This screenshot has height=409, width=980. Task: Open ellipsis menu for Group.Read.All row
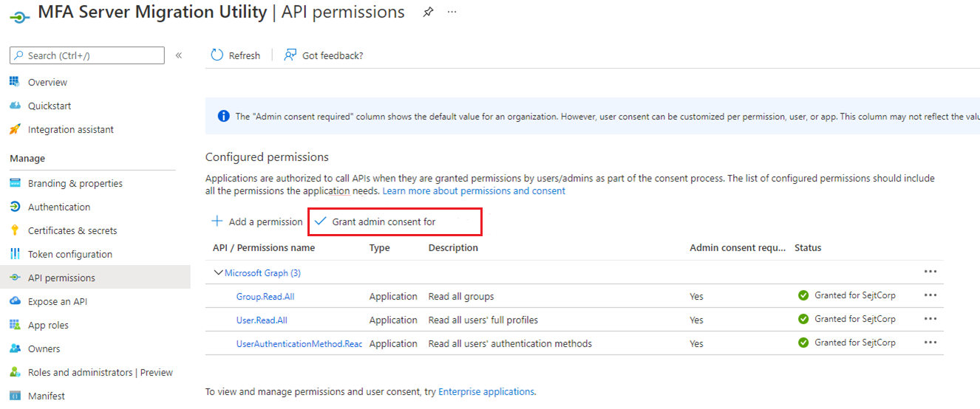(x=930, y=296)
